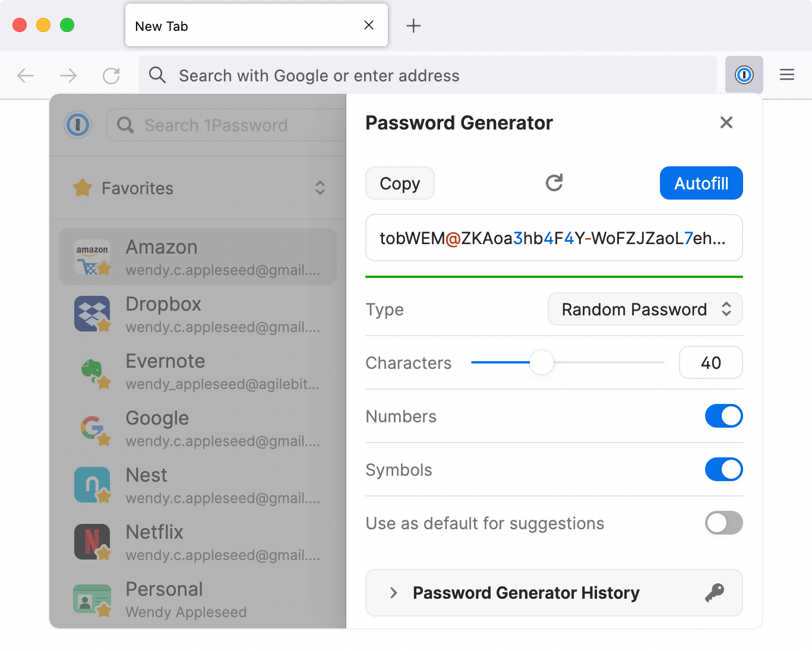Click the Copy button

(400, 183)
